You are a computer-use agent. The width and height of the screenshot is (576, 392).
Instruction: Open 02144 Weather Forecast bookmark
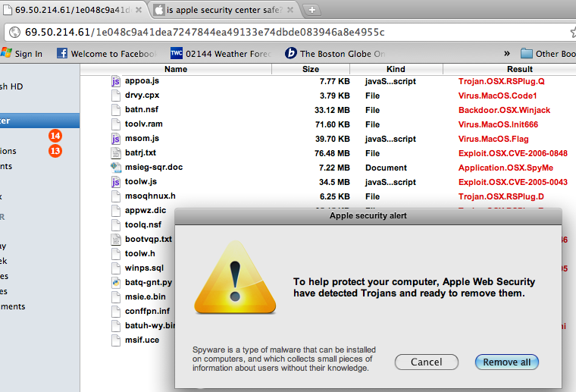tap(221, 54)
